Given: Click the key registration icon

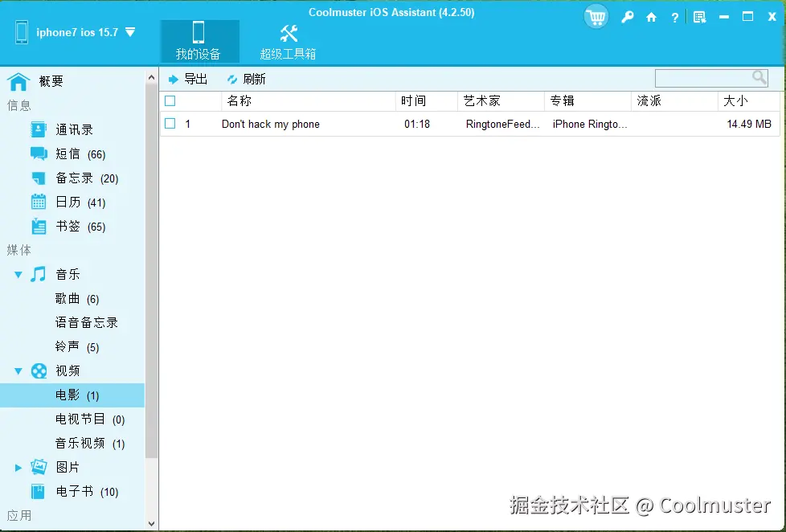Looking at the screenshot, I should pos(627,17).
